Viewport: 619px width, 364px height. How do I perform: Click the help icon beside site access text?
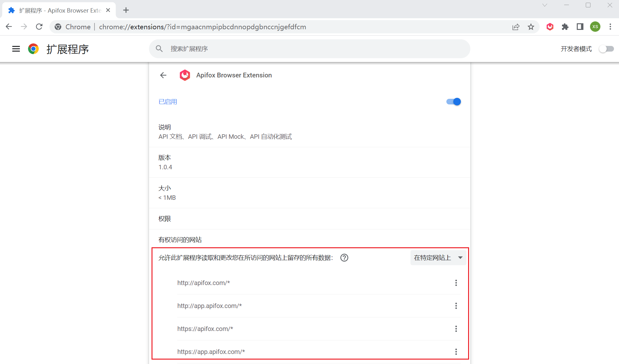click(x=344, y=258)
